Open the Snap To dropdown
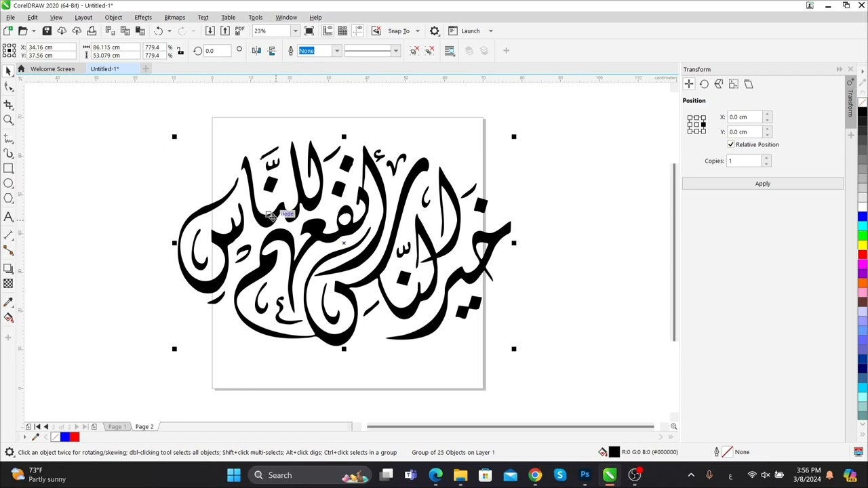The height and width of the screenshot is (488, 868). pyautogui.click(x=418, y=31)
